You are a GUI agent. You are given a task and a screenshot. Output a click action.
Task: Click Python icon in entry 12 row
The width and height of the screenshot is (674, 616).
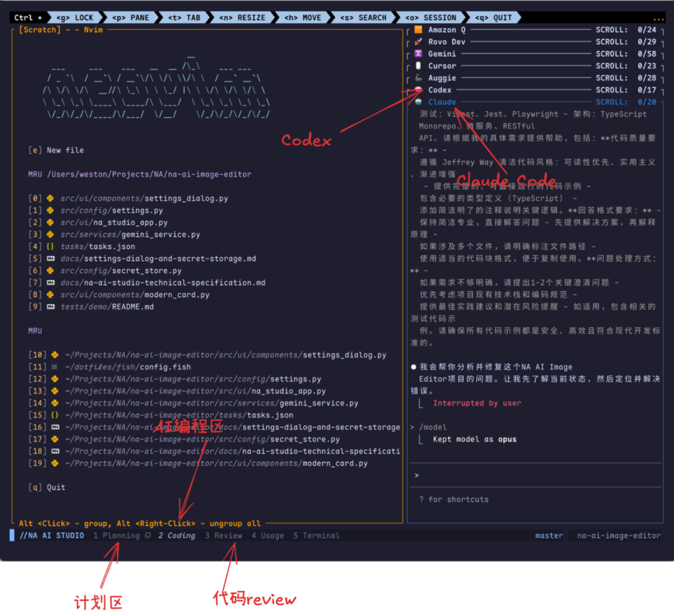click(55, 379)
